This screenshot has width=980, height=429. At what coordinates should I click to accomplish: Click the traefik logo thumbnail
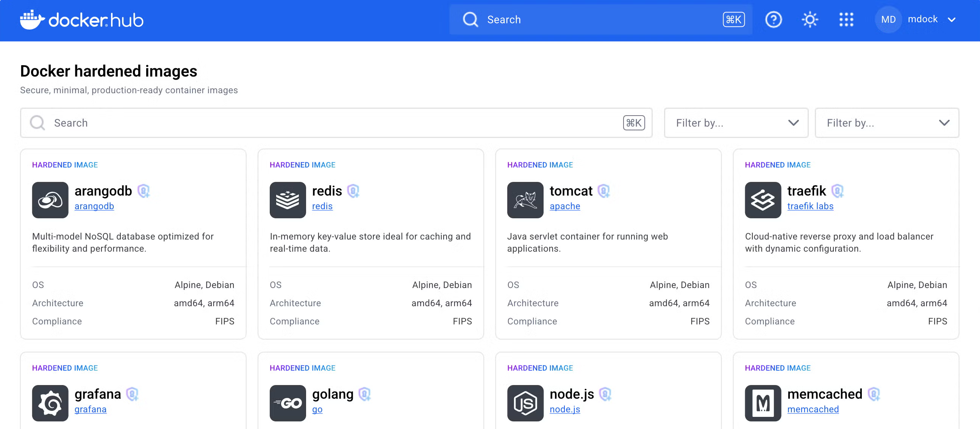coord(763,200)
